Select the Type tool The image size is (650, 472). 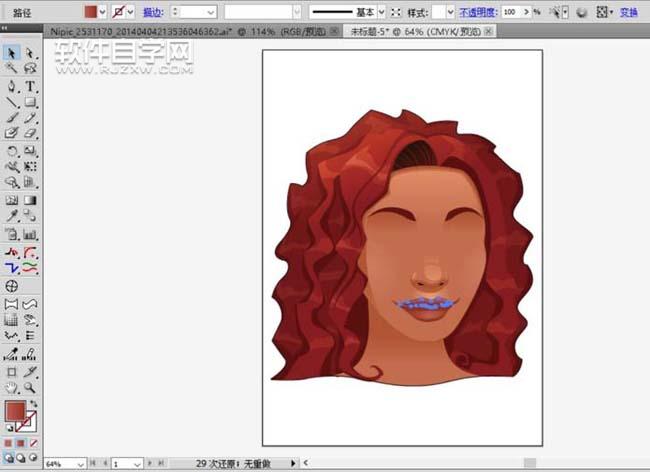tap(30, 86)
